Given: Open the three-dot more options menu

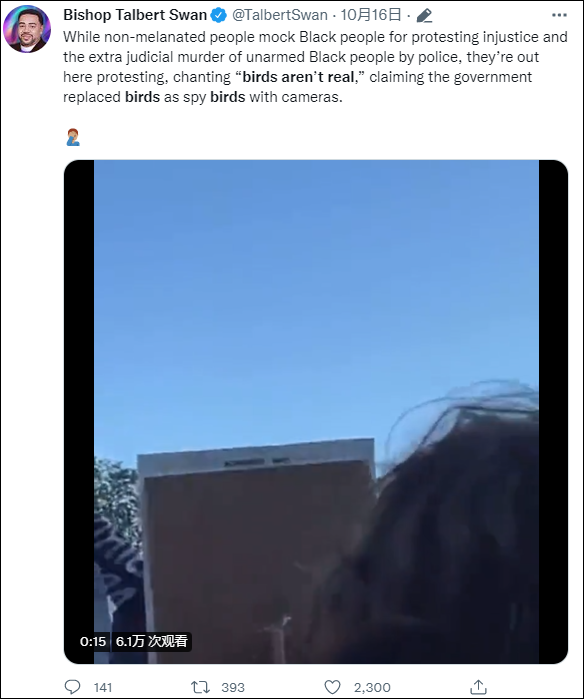Looking at the screenshot, I should click(559, 15).
